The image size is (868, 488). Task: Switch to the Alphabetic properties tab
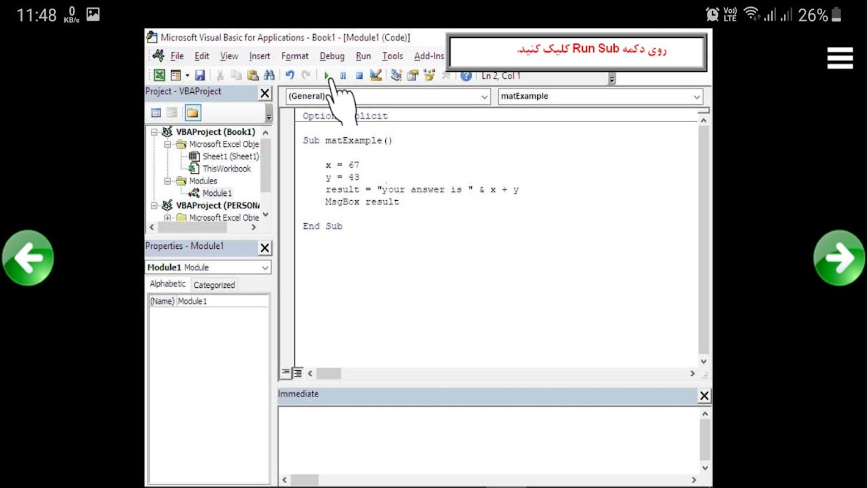[168, 284]
